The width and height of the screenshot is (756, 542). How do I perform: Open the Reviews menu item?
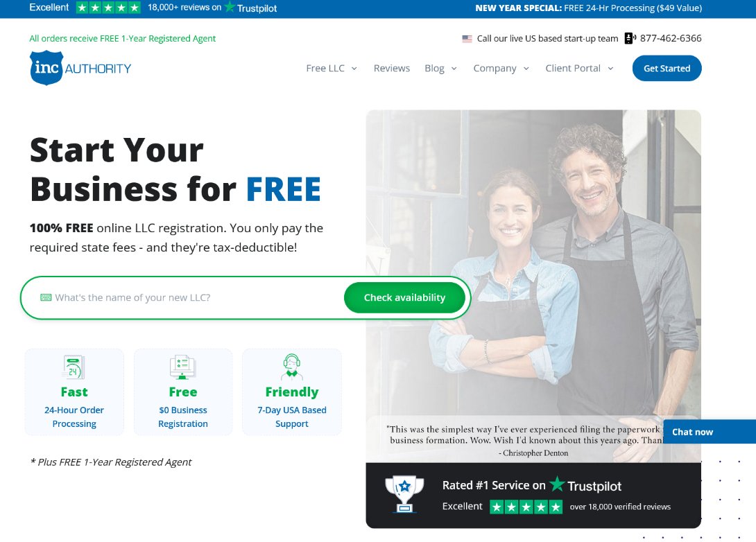click(x=391, y=69)
